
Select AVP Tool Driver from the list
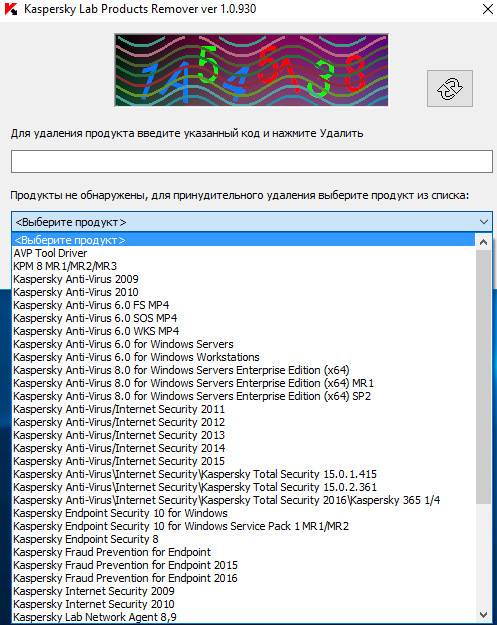[x=244, y=253]
